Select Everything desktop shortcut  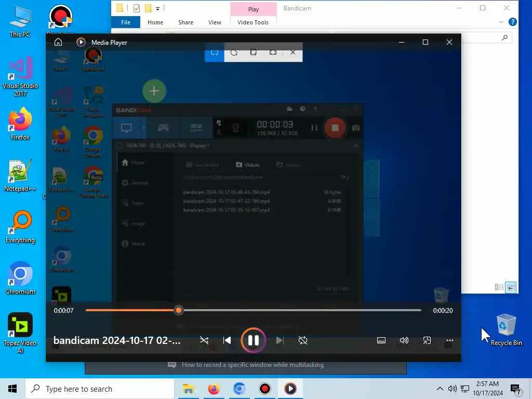(x=20, y=227)
